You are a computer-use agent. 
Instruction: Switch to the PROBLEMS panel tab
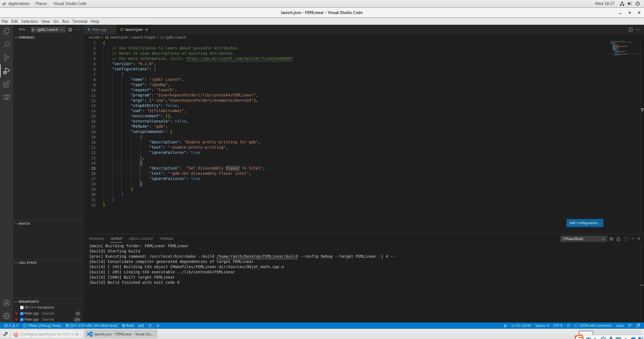point(97,239)
